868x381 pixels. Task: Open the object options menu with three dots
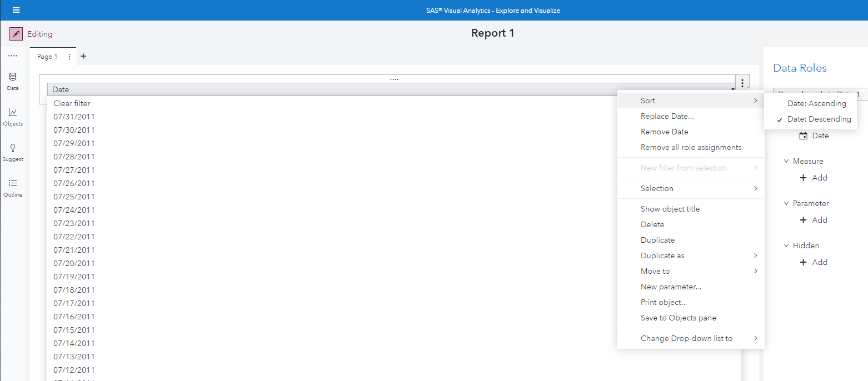pos(742,83)
